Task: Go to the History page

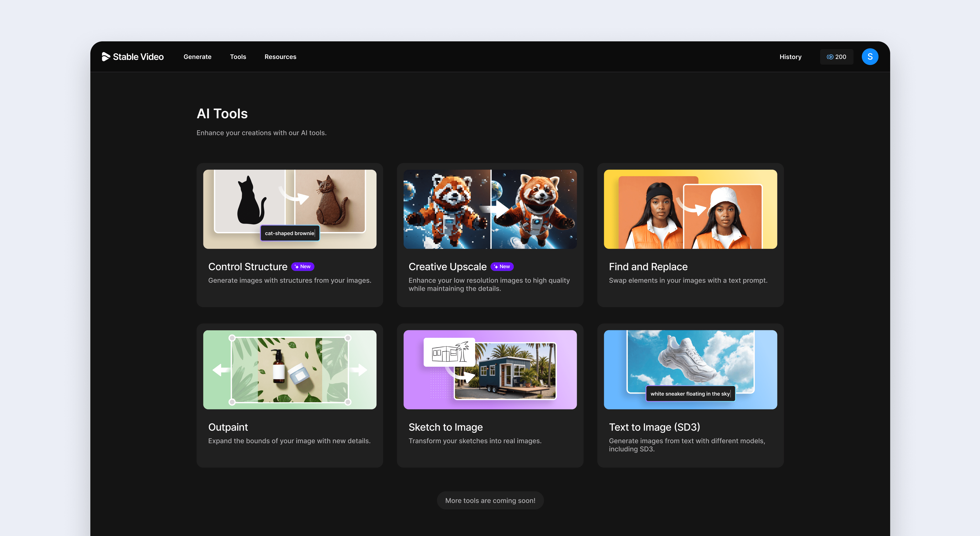Action: click(790, 57)
